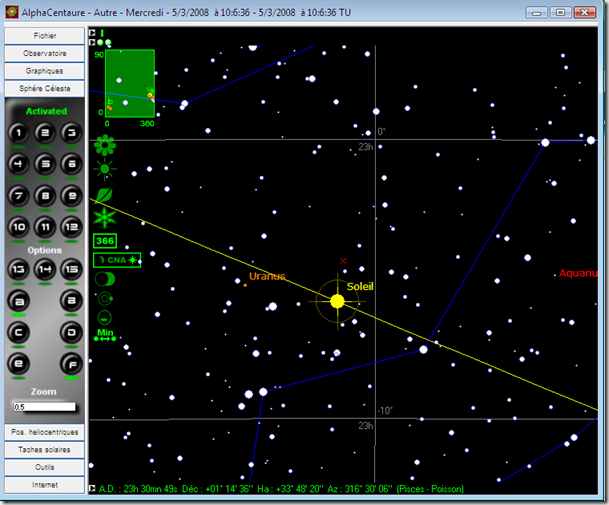Click the green sun season icon
609x505 pixels.
point(104,169)
